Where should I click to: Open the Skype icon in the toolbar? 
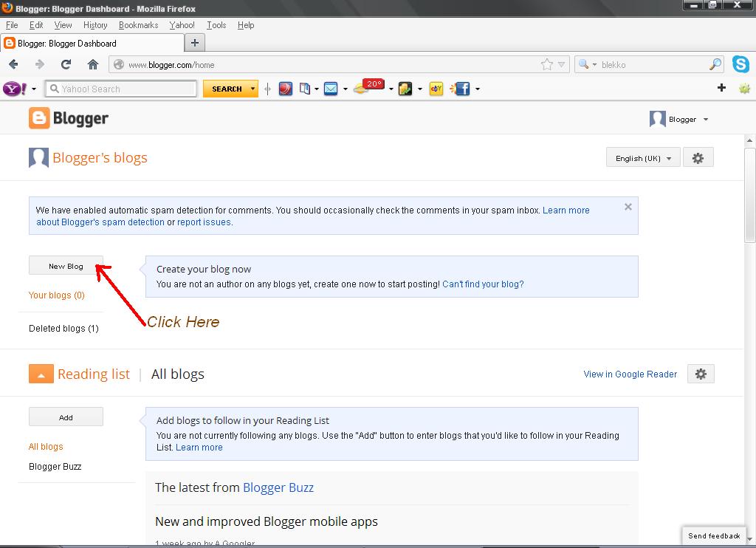741,64
